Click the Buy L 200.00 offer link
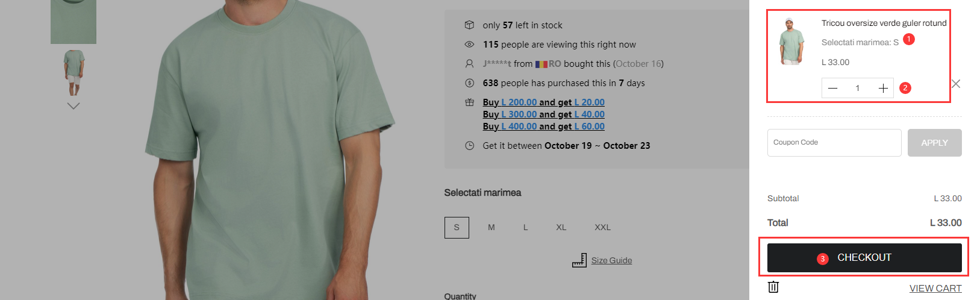 click(x=543, y=102)
